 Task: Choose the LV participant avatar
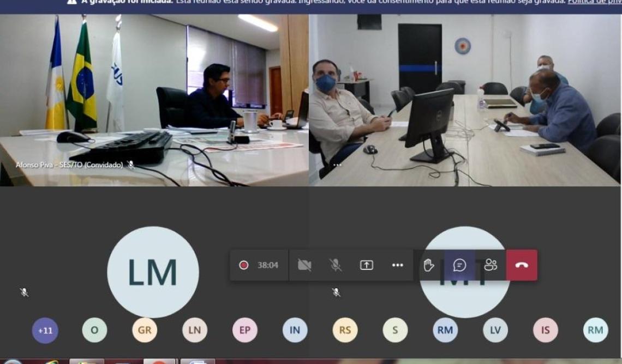(x=495, y=330)
